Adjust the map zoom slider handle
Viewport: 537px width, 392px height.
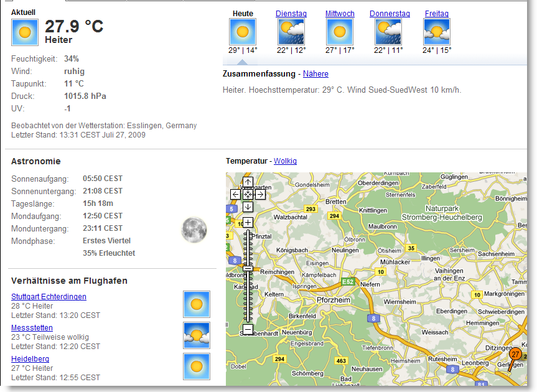[248, 268]
